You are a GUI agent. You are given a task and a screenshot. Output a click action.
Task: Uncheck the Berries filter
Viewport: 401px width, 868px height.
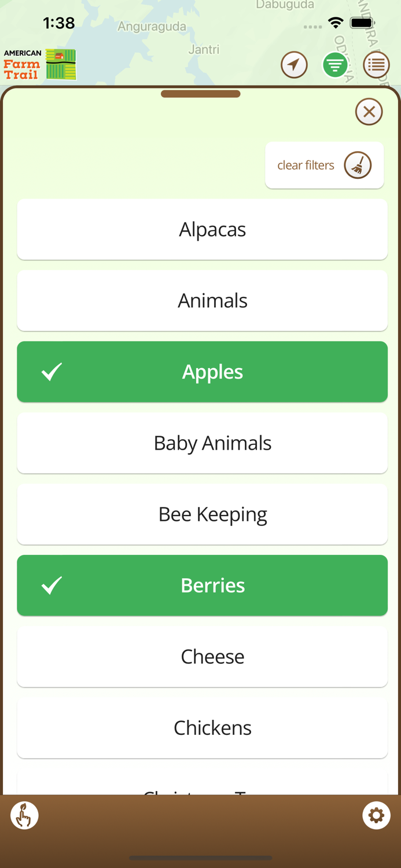click(202, 585)
